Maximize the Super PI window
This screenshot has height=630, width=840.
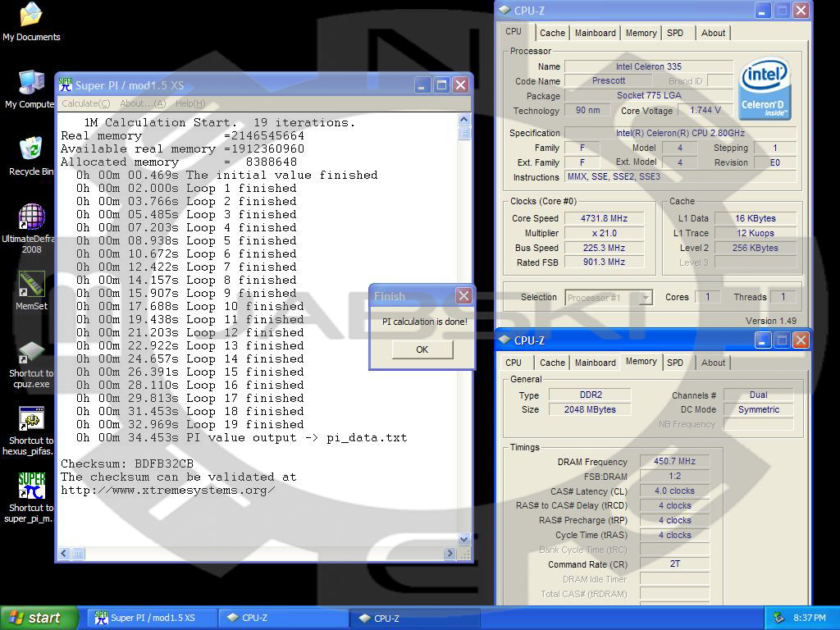[441, 84]
